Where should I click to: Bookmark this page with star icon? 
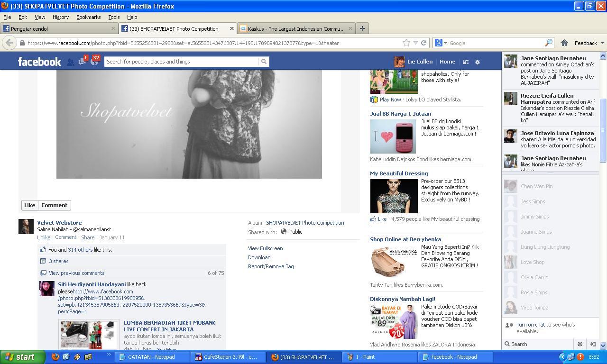click(406, 43)
